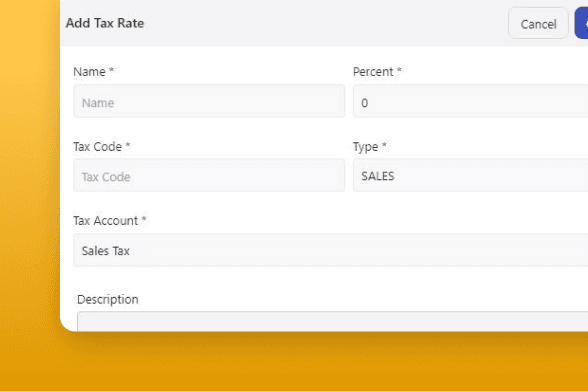Click the required asterisk next to Name
Screen dimensions: 588x392
(x=111, y=70)
